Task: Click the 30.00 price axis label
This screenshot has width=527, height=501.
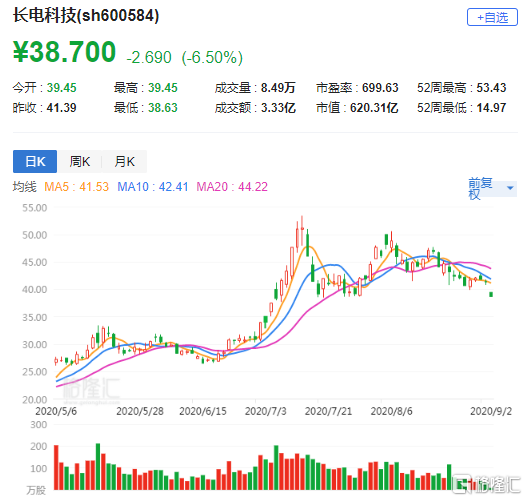Action: coord(35,345)
